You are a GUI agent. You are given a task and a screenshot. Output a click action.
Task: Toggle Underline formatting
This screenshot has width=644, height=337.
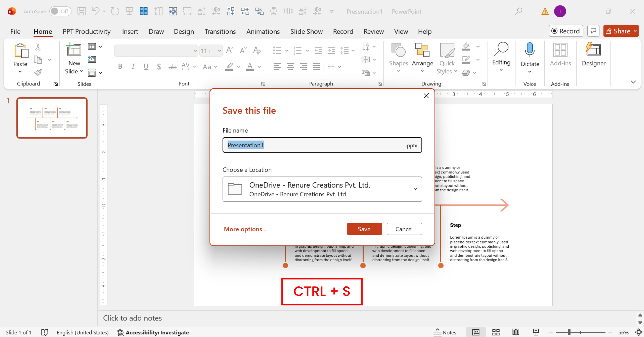point(146,67)
